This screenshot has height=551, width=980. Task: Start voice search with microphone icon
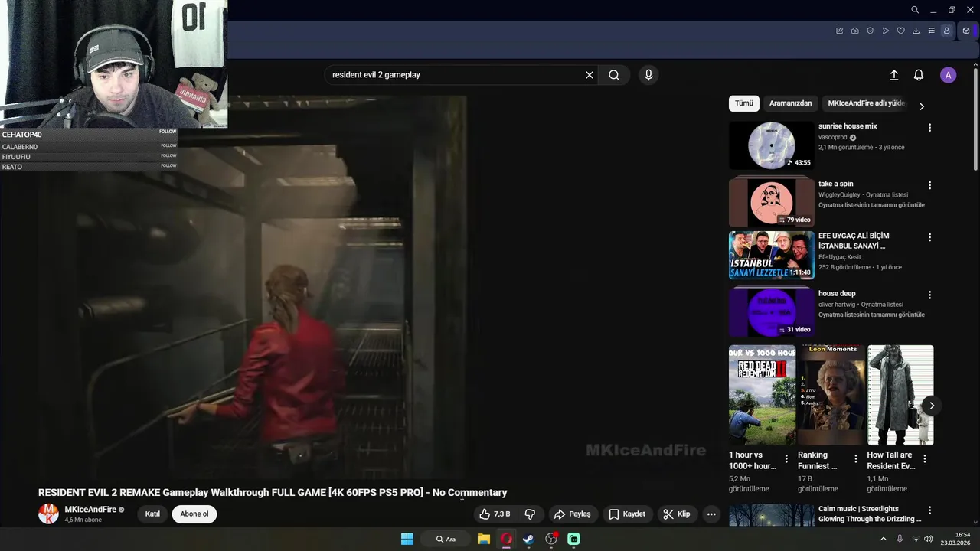tap(648, 75)
